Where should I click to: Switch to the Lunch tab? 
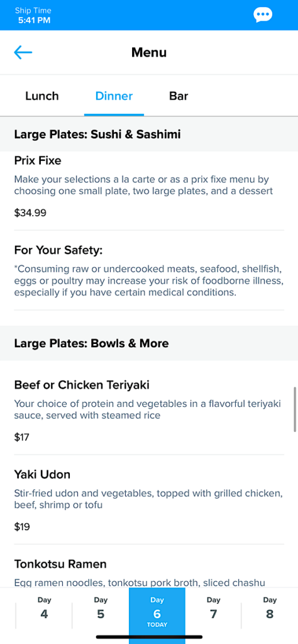click(42, 96)
